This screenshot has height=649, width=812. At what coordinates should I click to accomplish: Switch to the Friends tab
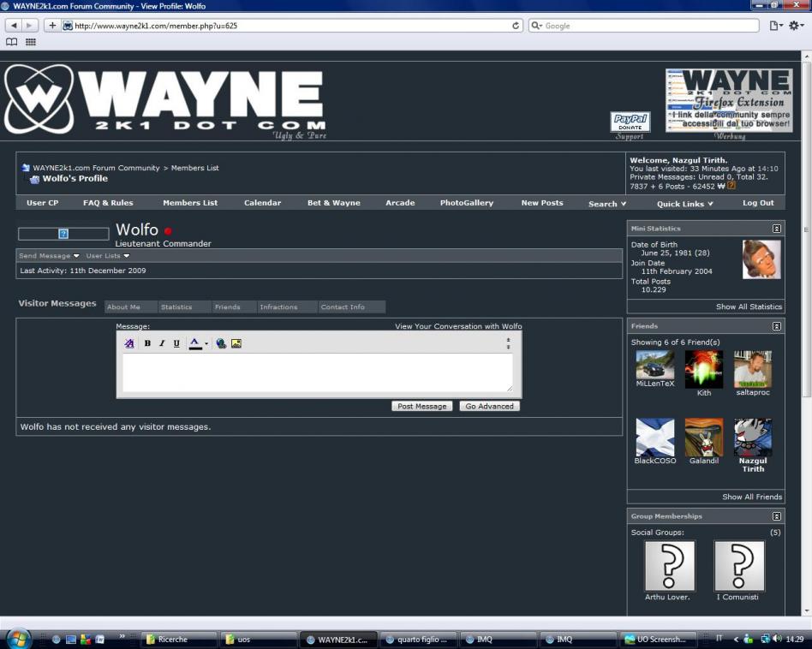coord(235,307)
